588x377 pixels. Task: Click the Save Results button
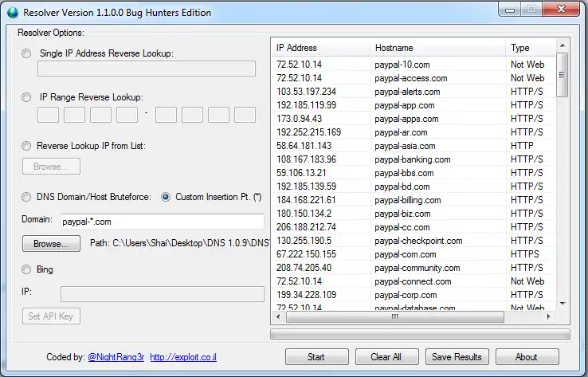457,357
